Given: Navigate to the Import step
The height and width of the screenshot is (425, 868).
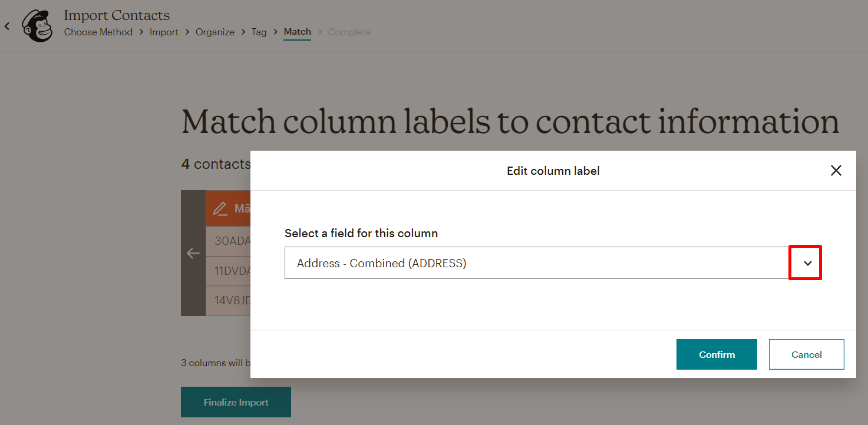Looking at the screenshot, I should (x=164, y=32).
